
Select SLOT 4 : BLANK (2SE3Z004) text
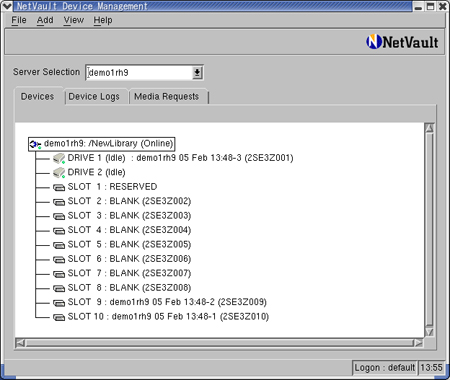coord(129,230)
